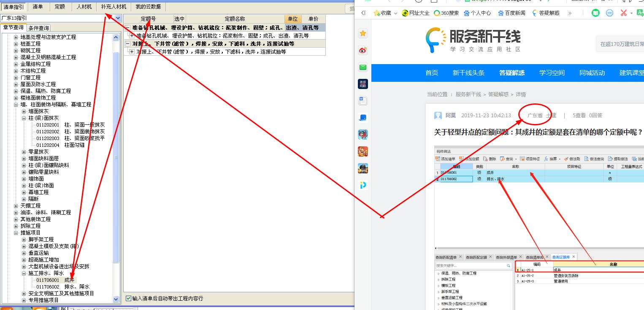
Task: Switch to the 条件查询 tab
Action: pos(38,28)
